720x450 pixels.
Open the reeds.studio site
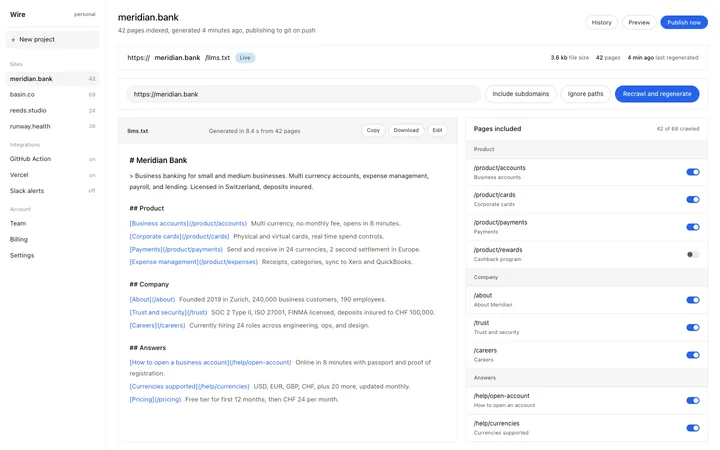52,111
